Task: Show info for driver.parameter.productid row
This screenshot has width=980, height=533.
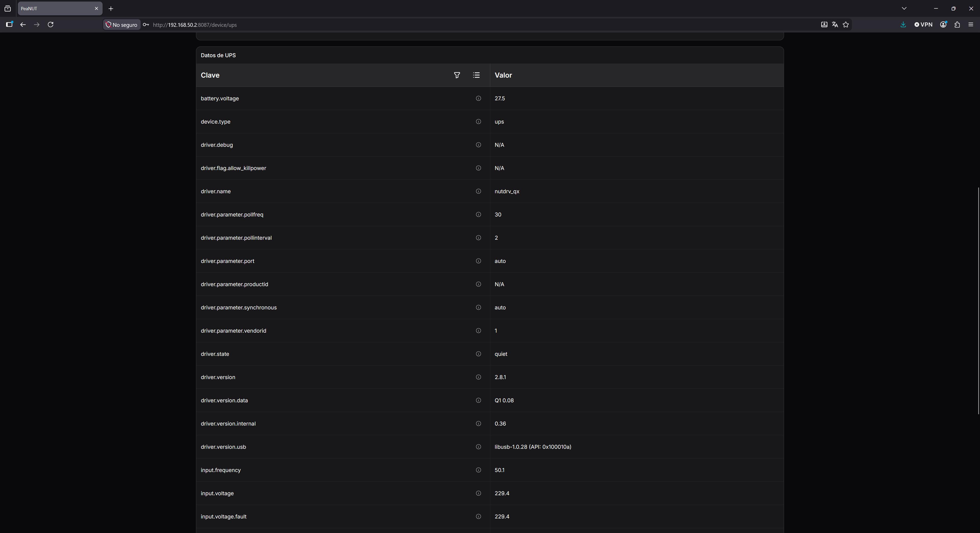Action: tap(478, 284)
